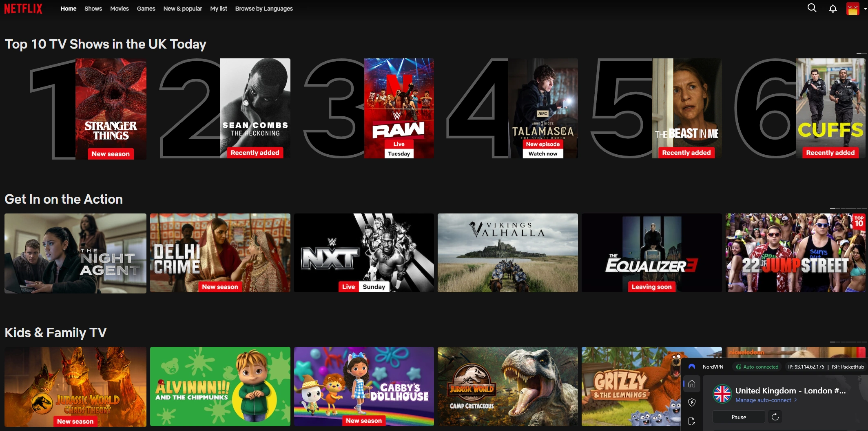Open the Netflix search icon

click(x=812, y=8)
